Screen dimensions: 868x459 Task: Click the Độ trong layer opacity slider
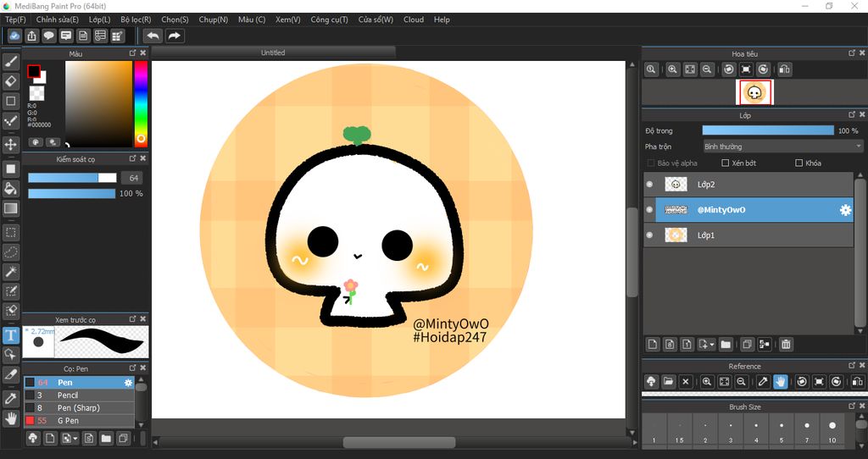tap(768, 130)
